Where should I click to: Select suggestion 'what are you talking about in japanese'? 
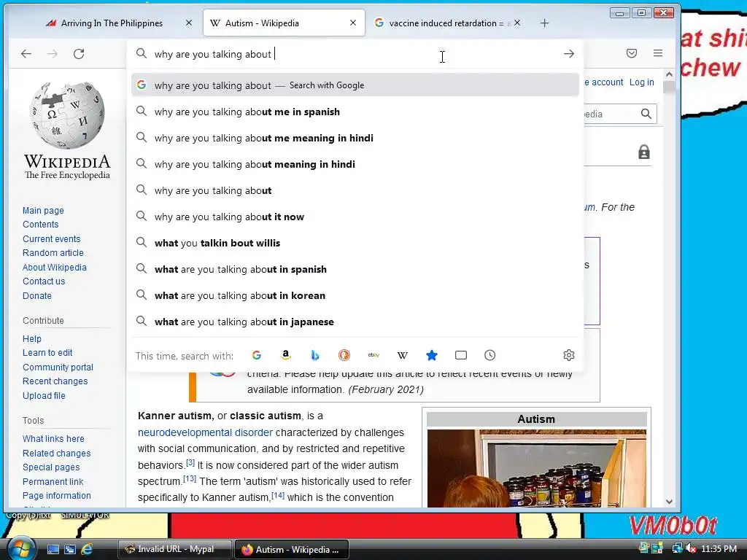[x=355, y=322]
